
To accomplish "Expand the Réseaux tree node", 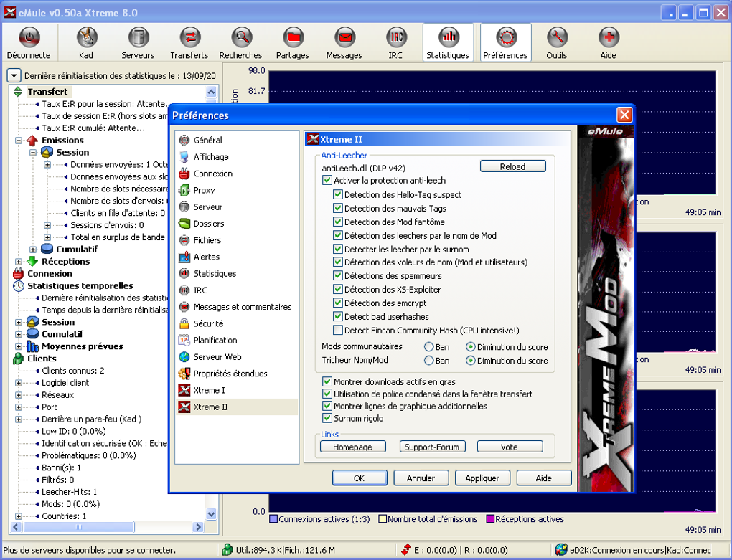I will (19, 395).
